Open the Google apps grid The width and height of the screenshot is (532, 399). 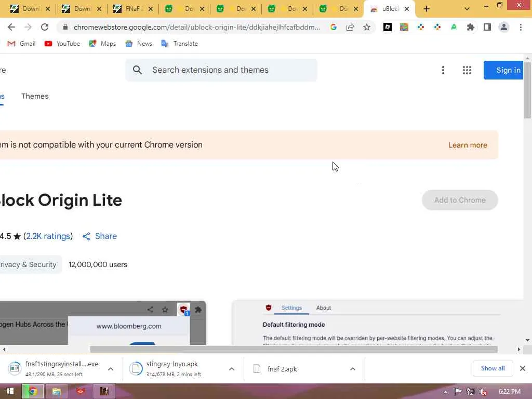coord(467,70)
